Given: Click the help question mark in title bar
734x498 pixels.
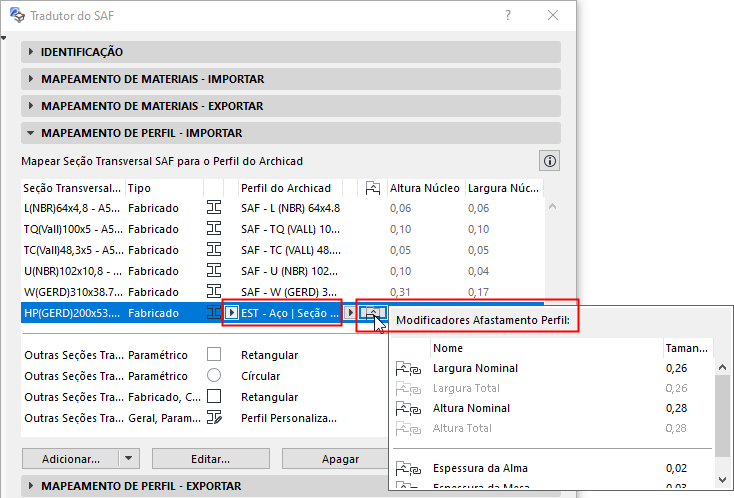Looking at the screenshot, I should pos(508,15).
